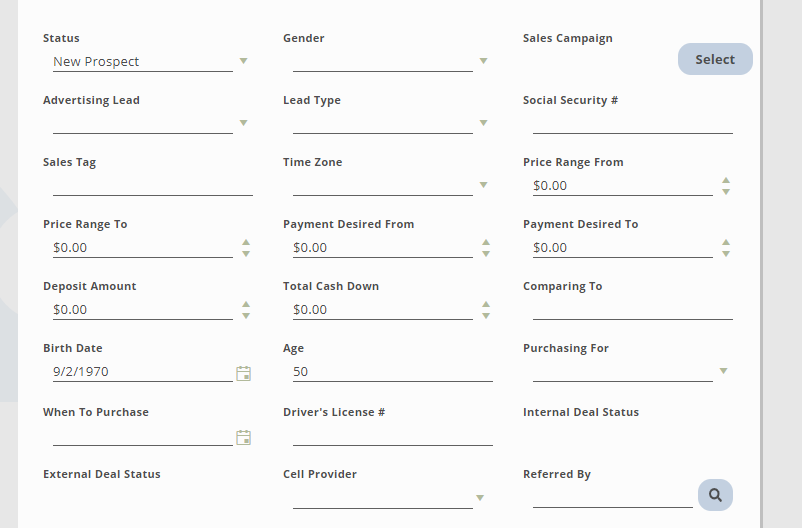Open the Gender dropdown list
The width and height of the screenshot is (802, 528).
coord(483,61)
